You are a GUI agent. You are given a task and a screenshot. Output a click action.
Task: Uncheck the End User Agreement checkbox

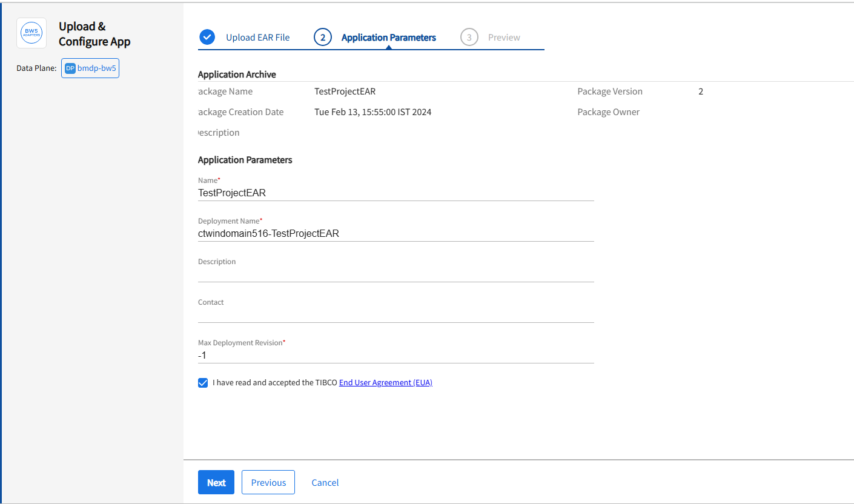203,383
